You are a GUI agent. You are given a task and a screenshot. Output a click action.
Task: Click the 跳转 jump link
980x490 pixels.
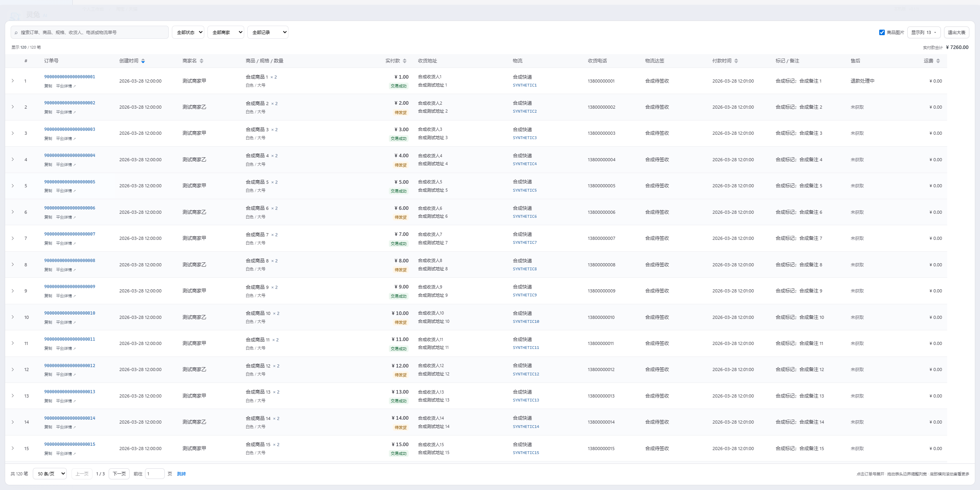pyautogui.click(x=181, y=474)
